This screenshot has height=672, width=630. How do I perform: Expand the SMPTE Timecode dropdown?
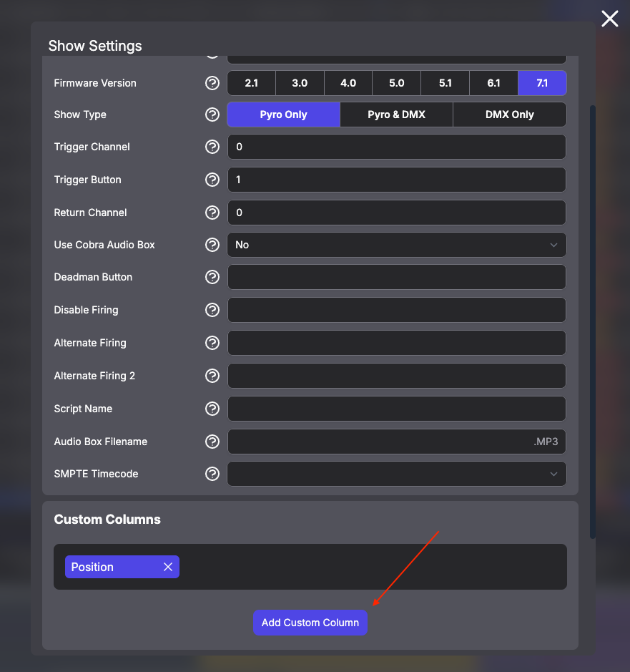(397, 474)
